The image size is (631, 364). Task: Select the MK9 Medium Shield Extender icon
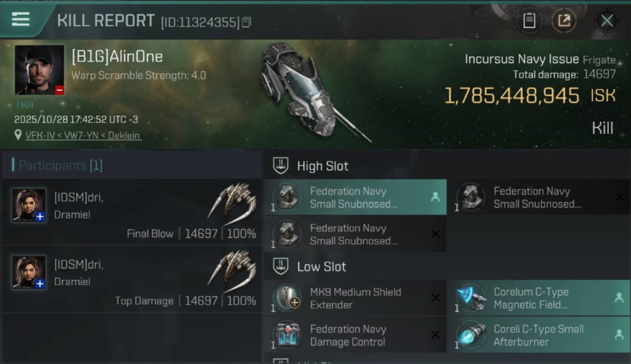click(287, 298)
